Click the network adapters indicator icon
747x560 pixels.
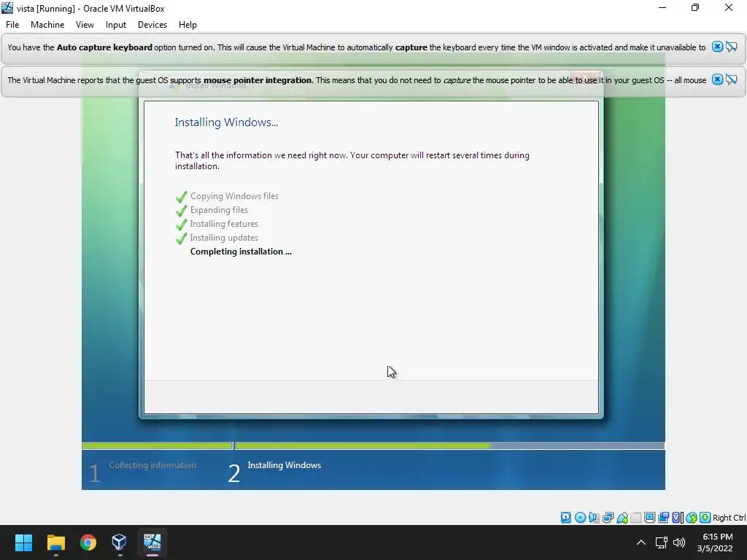click(x=608, y=518)
